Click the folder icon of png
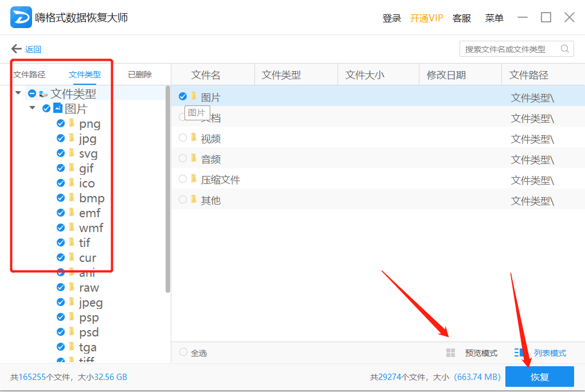The image size is (585, 392). [71, 123]
